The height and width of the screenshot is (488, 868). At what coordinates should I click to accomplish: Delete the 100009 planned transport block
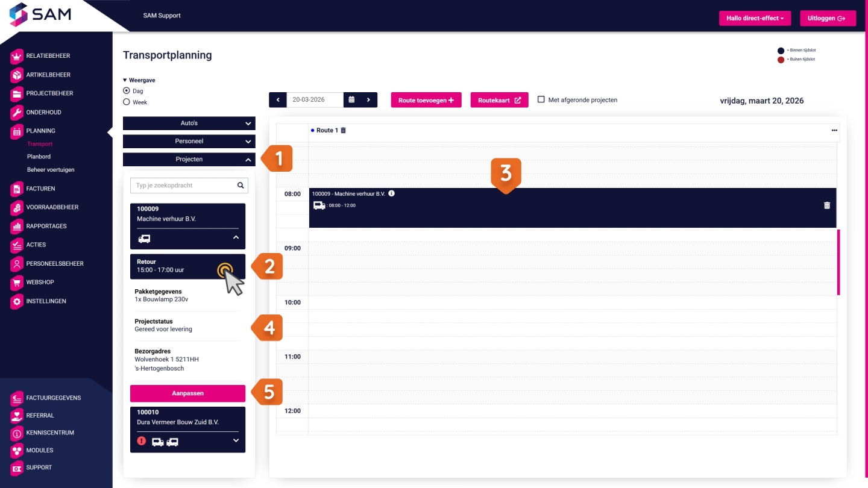point(826,205)
